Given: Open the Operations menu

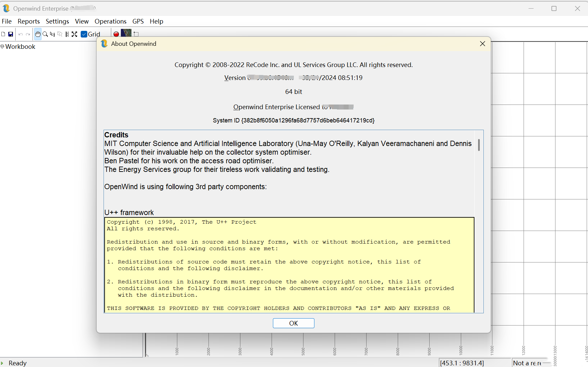Looking at the screenshot, I should coord(111,21).
